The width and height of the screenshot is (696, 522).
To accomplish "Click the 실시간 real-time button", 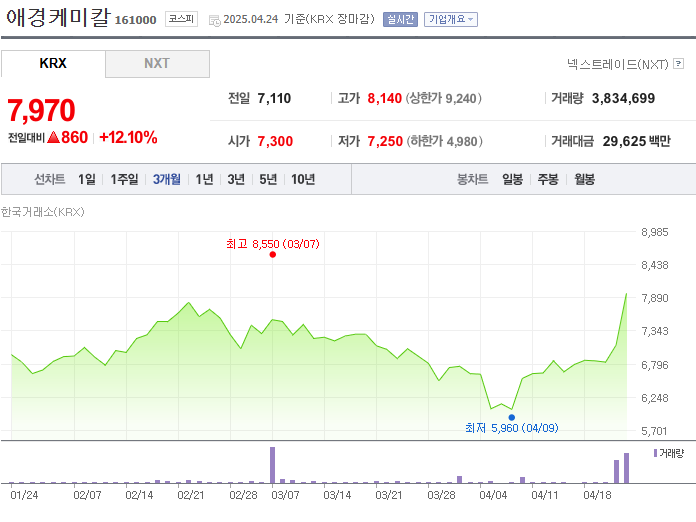I will (400, 19).
